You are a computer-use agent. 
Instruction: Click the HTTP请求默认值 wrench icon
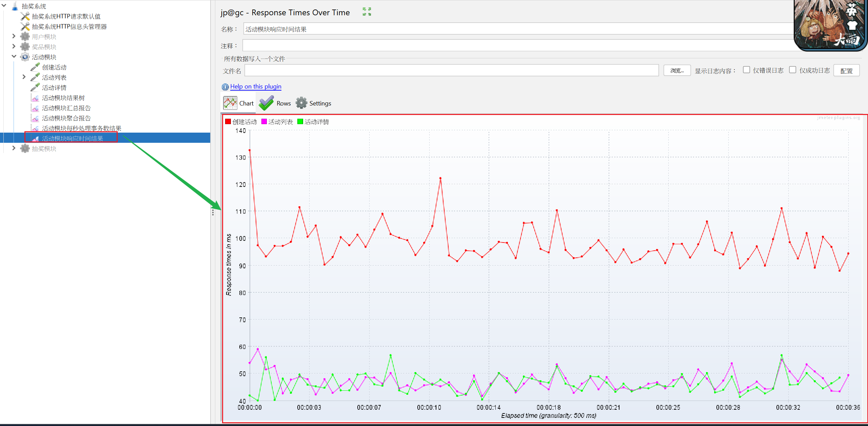(x=25, y=16)
